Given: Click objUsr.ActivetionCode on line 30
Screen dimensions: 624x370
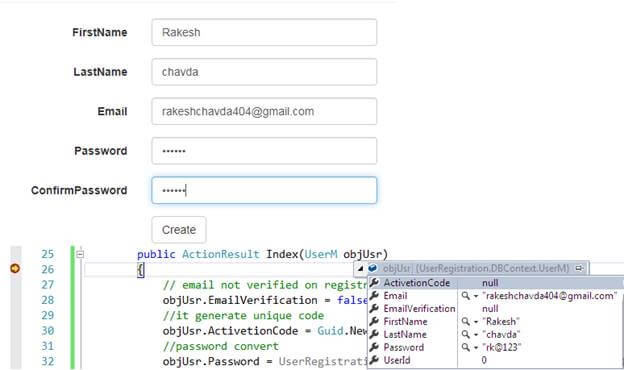Looking at the screenshot, I should pos(230,331).
